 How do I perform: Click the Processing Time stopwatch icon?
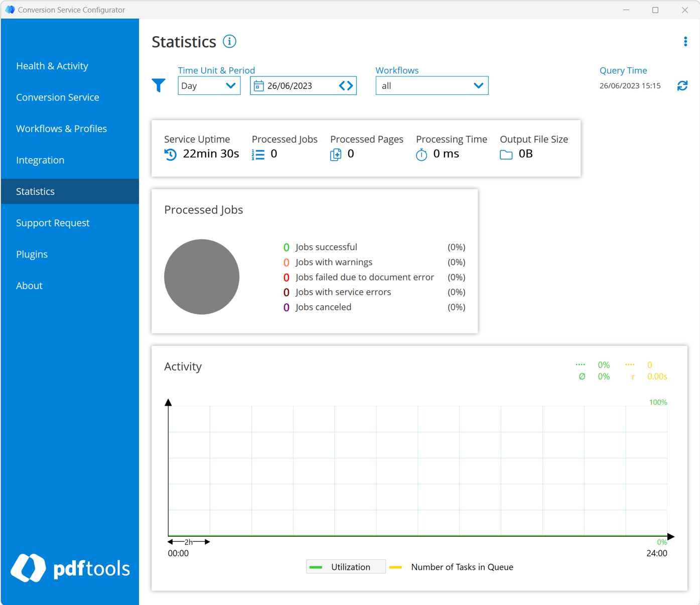pyautogui.click(x=421, y=154)
